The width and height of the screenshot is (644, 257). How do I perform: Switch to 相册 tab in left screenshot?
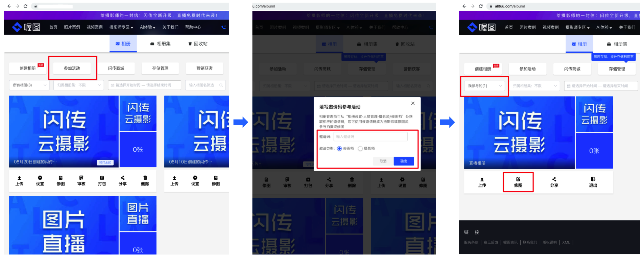pyautogui.click(x=123, y=44)
